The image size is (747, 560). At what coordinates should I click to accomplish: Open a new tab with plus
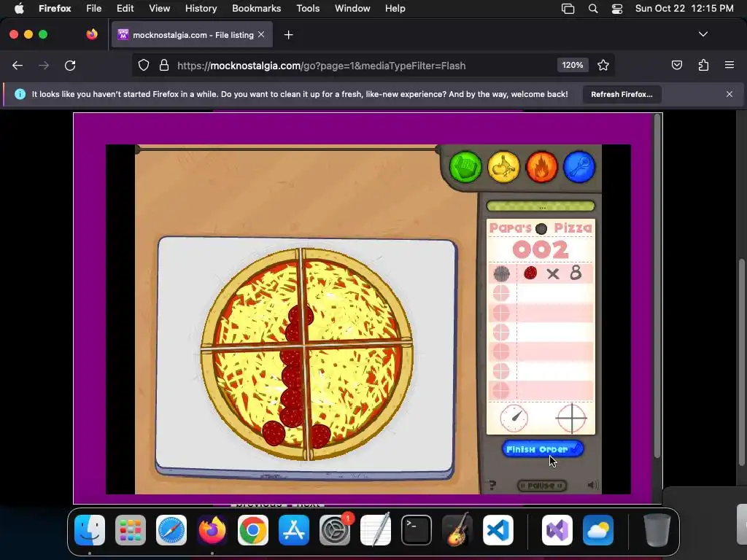coord(288,35)
